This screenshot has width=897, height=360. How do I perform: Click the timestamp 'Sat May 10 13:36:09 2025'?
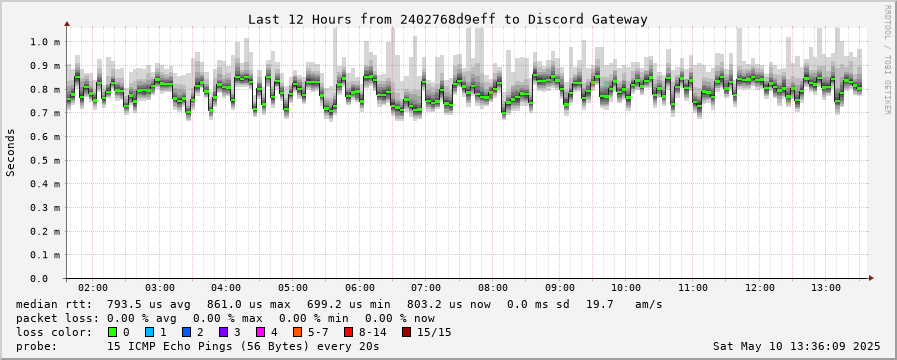[x=796, y=346]
